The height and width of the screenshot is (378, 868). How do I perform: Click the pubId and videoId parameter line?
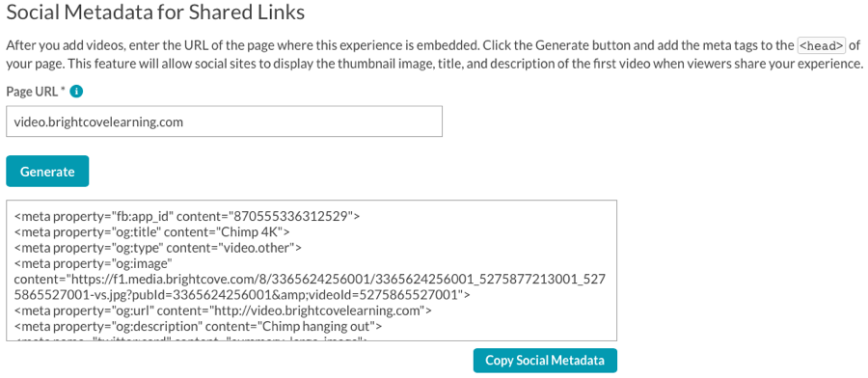242,294
